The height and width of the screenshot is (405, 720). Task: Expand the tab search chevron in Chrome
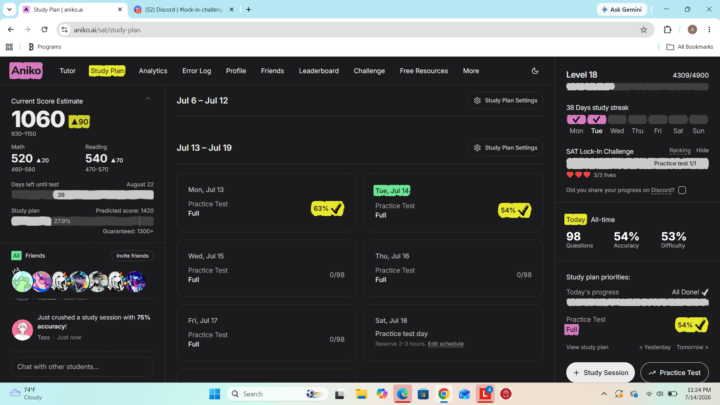coord(9,9)
